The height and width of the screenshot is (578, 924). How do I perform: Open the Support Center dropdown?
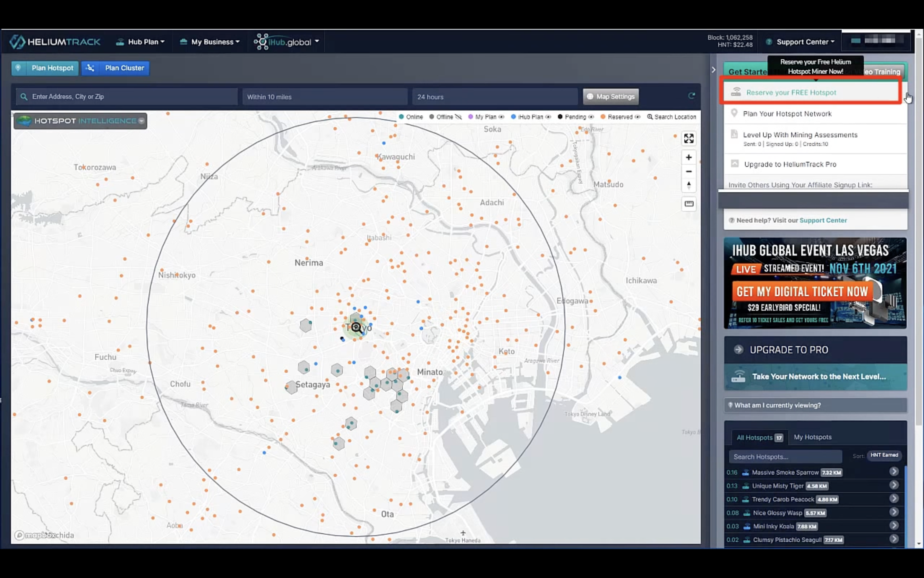pos(800,42)
